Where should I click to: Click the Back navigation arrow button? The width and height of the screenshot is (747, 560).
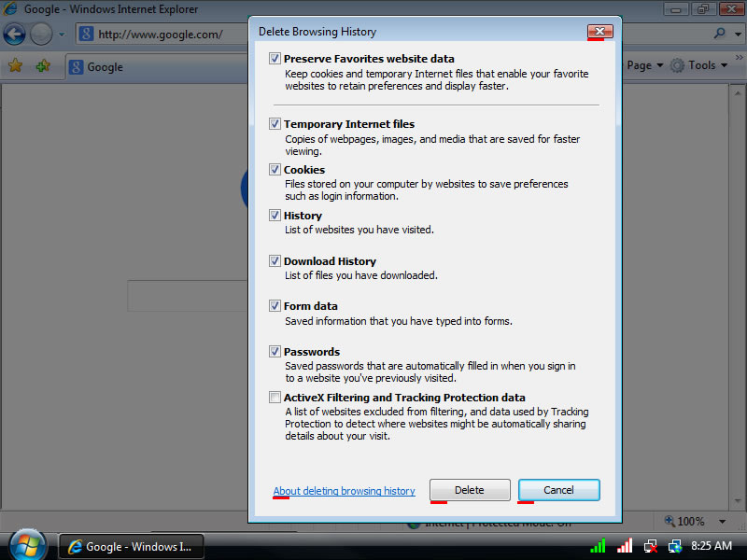[x=14, y=35]
